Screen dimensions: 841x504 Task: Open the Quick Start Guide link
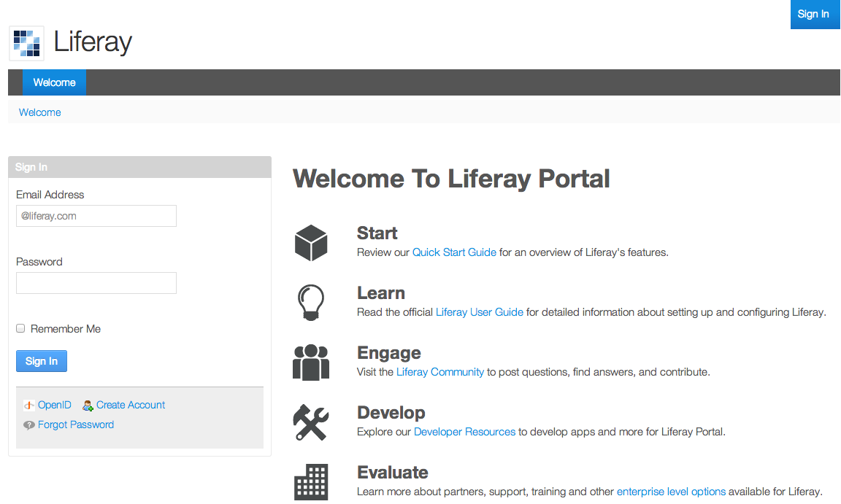point(454,252)
